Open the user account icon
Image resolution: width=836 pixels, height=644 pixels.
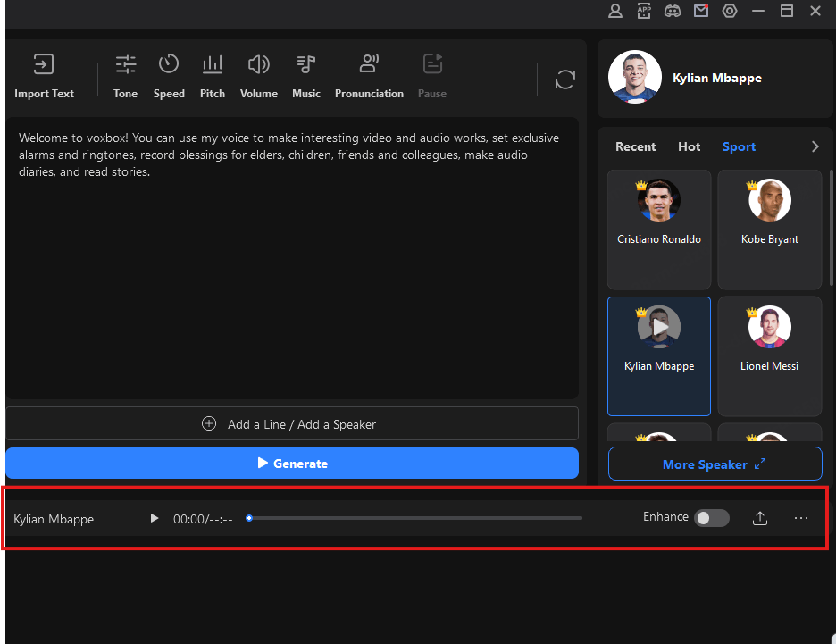tap(615, 11)
